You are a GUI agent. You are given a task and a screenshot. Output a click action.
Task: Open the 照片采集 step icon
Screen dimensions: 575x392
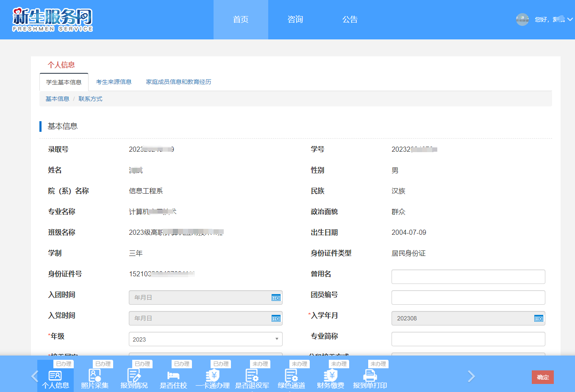point(94,376)
